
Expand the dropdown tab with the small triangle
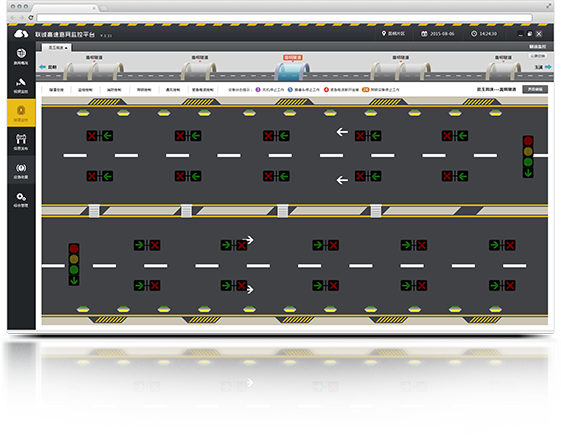(57, 48)
